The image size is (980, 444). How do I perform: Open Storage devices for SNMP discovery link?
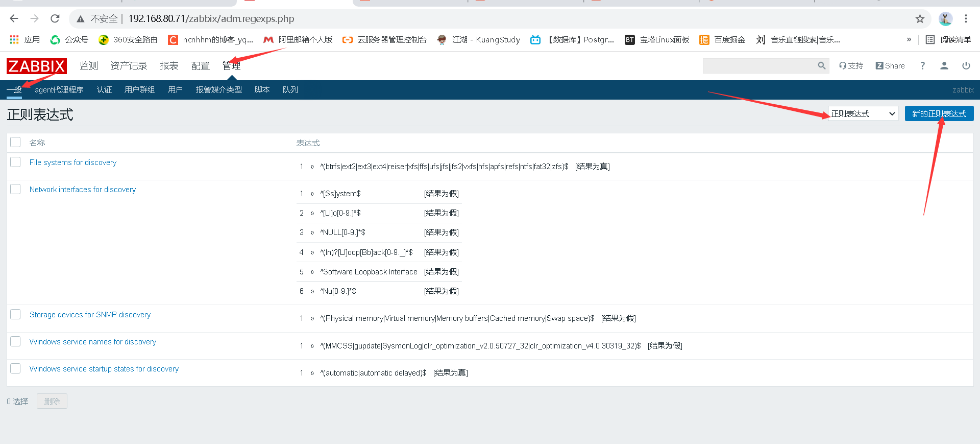(x=90, y=315)
